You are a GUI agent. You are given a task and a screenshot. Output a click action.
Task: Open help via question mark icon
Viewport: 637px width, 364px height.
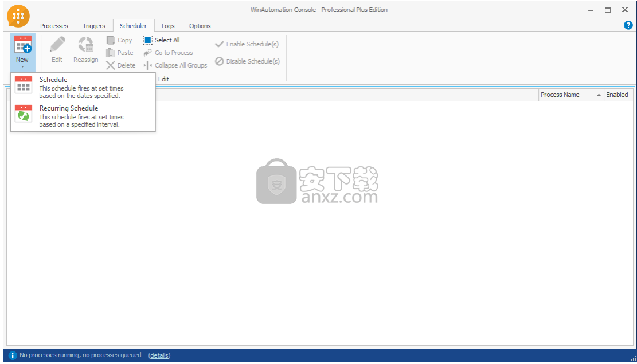point(628,25)
